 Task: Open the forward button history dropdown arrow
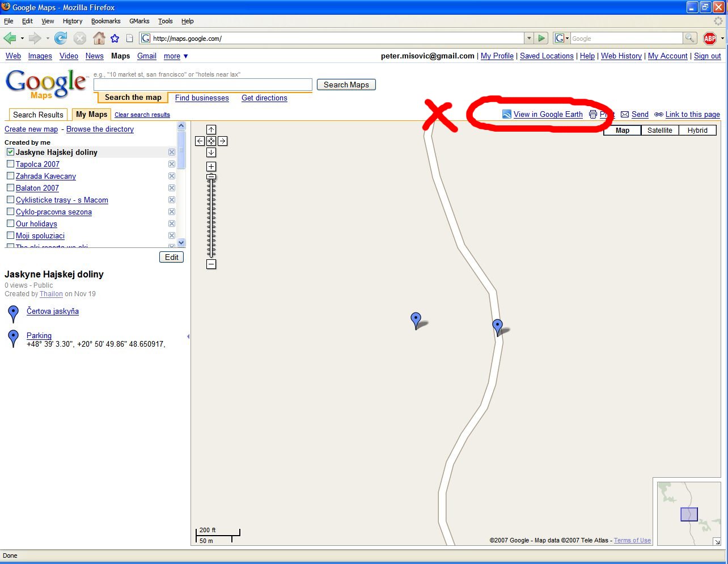click(48, 38)
